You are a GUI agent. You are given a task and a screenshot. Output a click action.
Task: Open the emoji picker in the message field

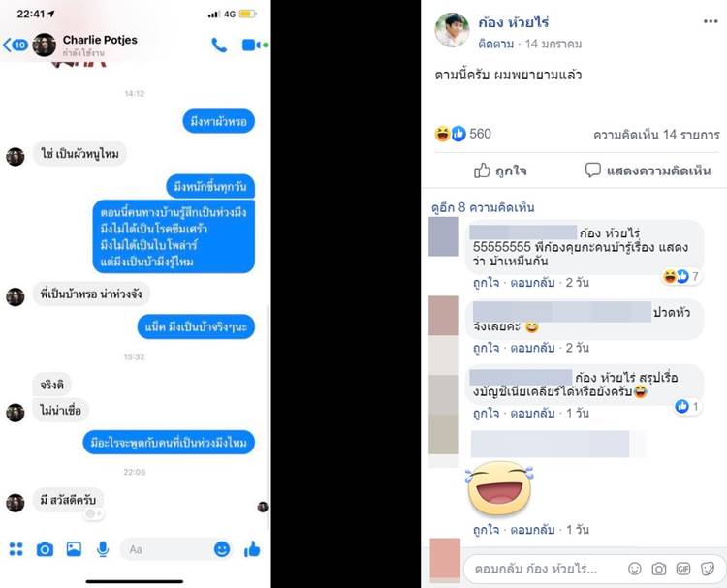[222, 549]
